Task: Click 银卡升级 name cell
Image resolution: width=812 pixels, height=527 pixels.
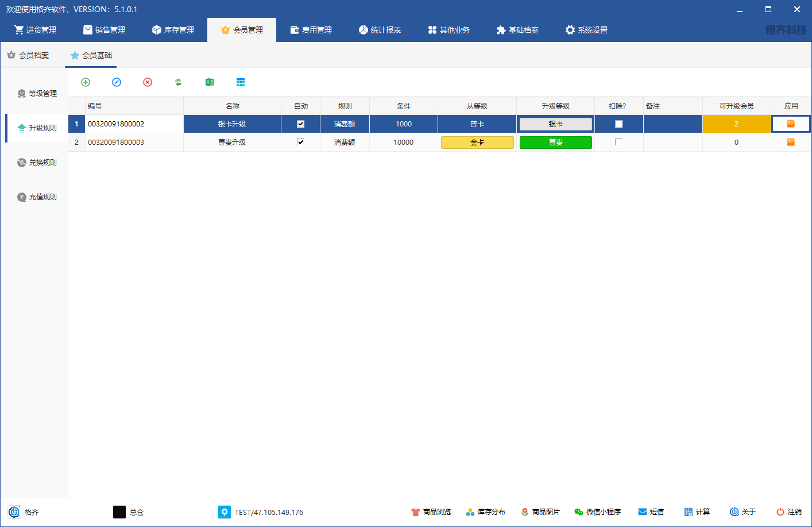Action: pyautogui.click(x=232, y=124)
